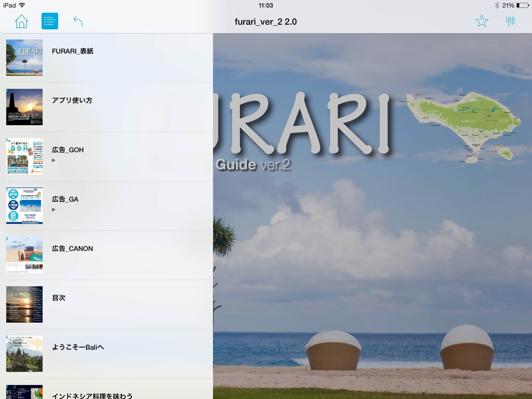The image size is (532, 399).
Task: Bookmark page with the star icon
Action: point(482,21)
